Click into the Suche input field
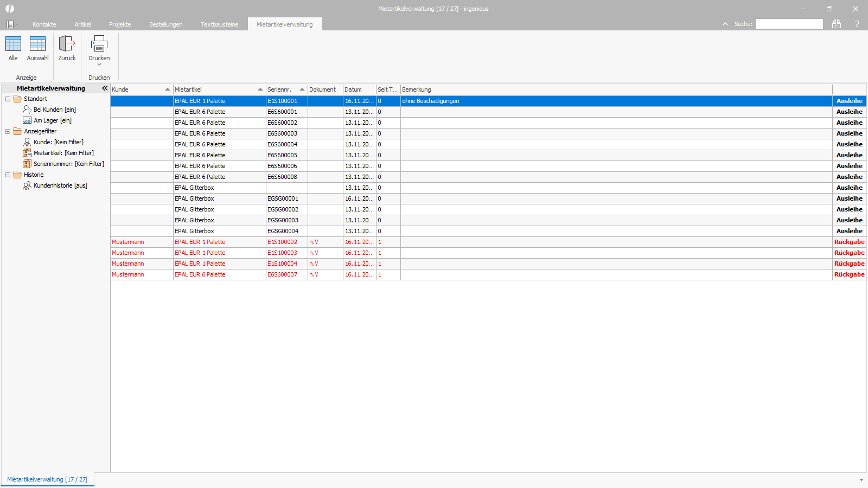Image resolution: width=868 pixels, height=488 pixels. (789, 24)
